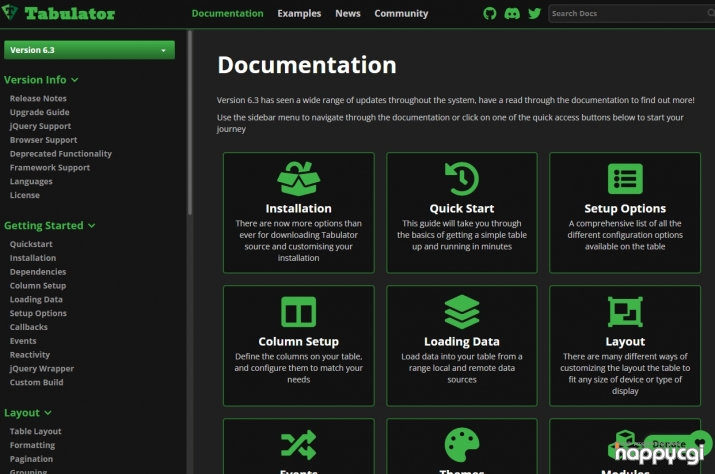The height and width of the screenshot is (474, 715).
Task: Open the jQuery Wrapper sidebar link
Action: click(x=41, y=369)
